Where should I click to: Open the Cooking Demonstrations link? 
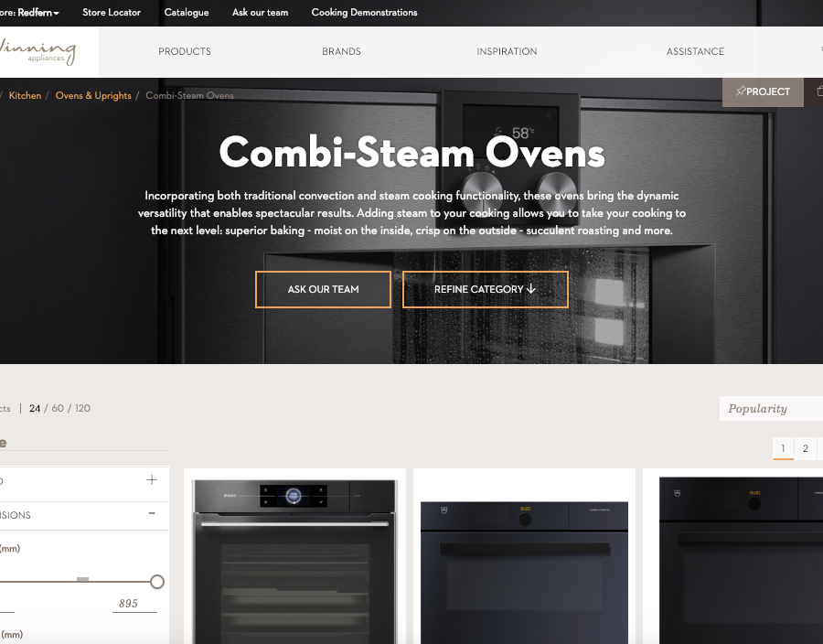364,13
